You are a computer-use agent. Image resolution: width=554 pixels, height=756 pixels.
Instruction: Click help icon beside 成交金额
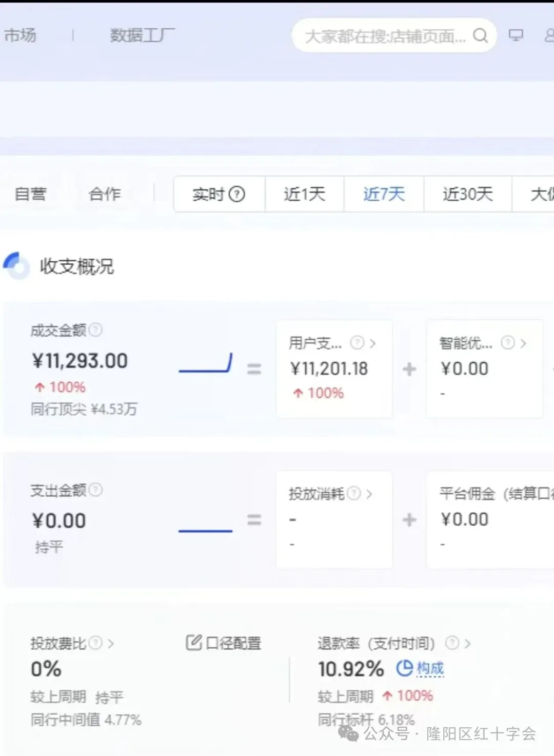coord(95,330)
